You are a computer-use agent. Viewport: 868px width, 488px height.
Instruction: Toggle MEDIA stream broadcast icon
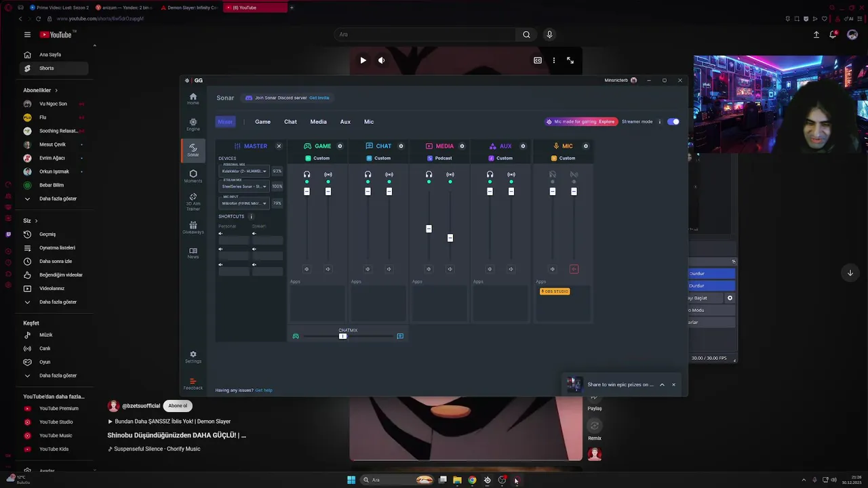[x=450, y=174]
